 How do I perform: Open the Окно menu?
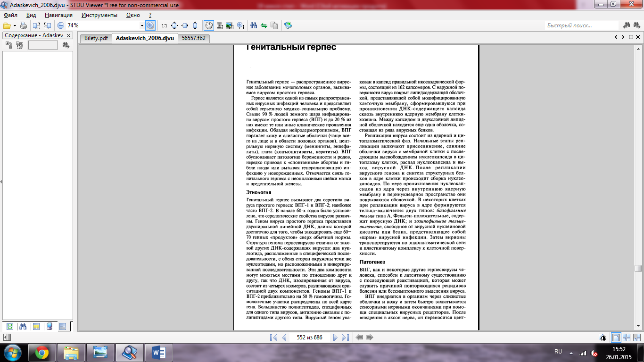133,15
